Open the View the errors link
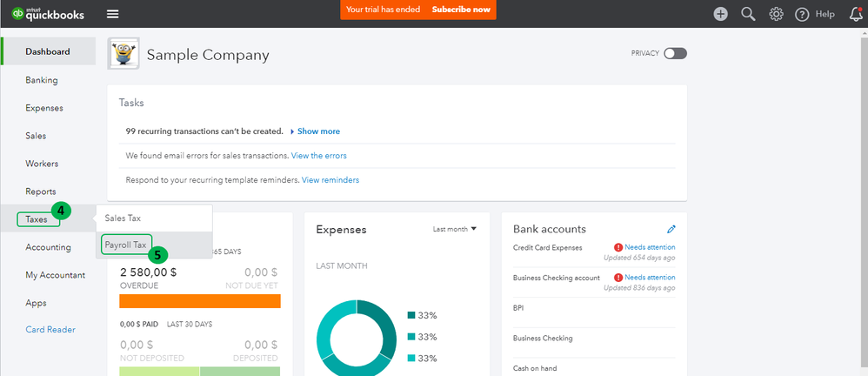 (319, 156)
